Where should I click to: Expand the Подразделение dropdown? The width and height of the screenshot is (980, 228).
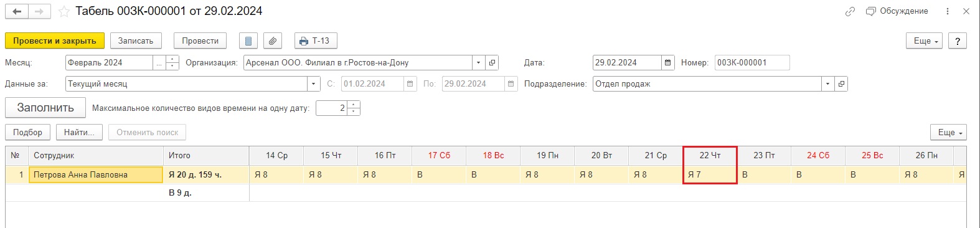pyautogui.click(x=827, y=84)
